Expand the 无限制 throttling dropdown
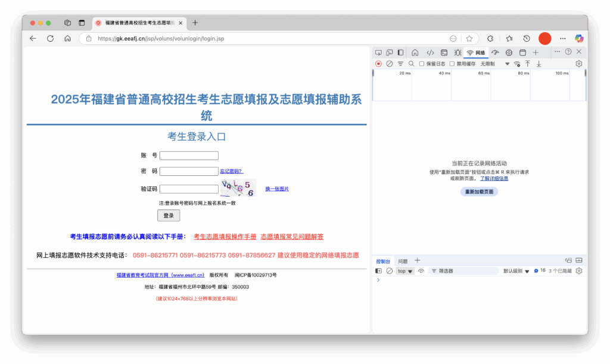 tap(507, 64)
